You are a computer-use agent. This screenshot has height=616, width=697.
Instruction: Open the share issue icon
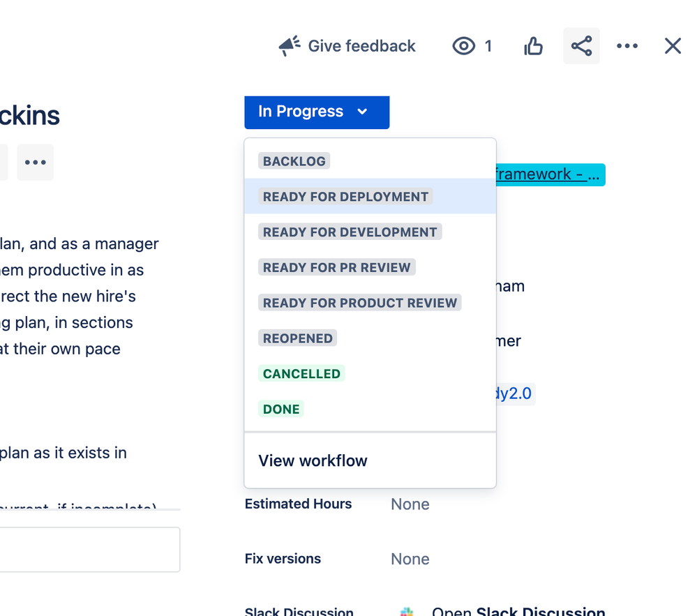point(581,46)
